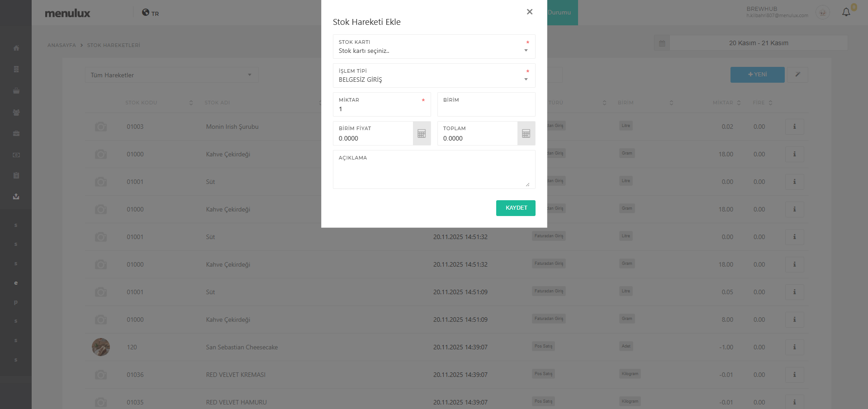Click the +Yeni button
The image size is (868, 409).
pyautogui.click(x=757, y=75)
